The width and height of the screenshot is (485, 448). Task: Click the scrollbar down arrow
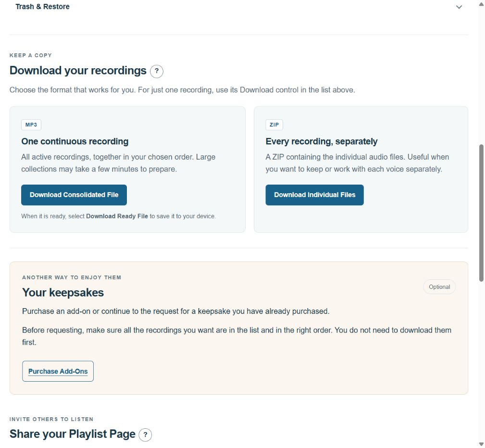481,444
